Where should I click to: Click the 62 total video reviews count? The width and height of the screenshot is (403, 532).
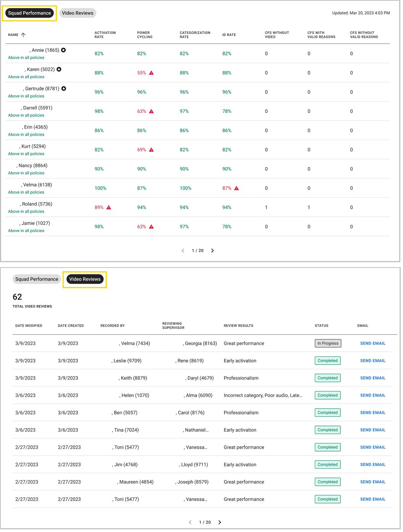coord(18,297)
